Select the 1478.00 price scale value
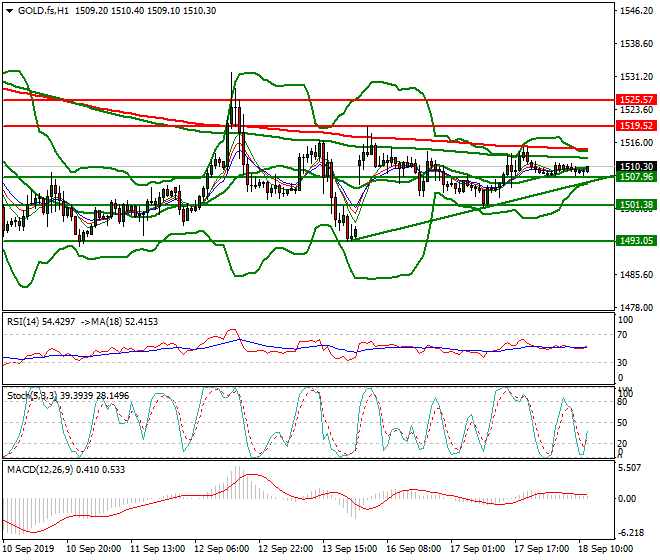The height and width of the screenshot is (560, 660). (636, 307)
